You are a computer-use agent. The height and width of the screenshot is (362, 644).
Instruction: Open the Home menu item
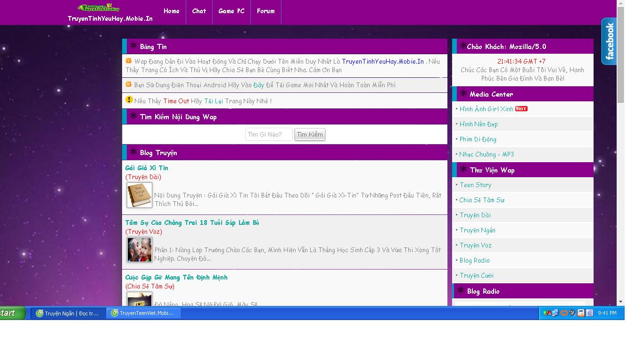point(171,11)
